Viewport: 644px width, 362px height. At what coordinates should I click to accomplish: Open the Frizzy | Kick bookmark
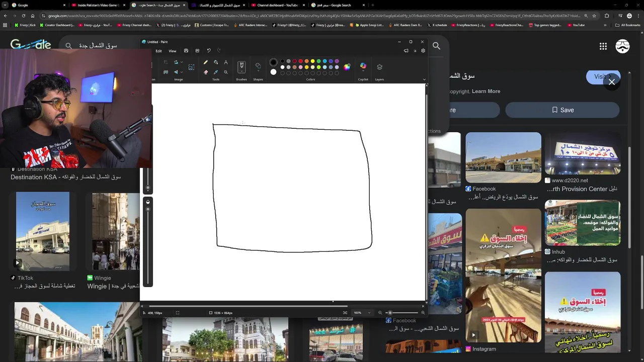click(x=26, y=25)
